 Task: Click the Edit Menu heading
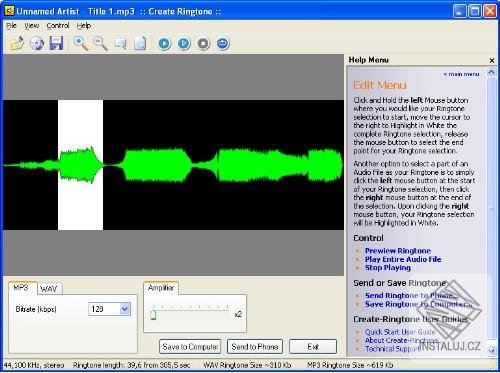tap(380, 85)
